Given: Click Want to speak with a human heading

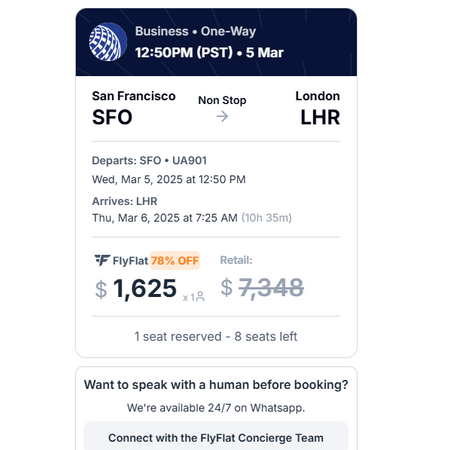Looking at the screenshot, I should click(216, 385).
